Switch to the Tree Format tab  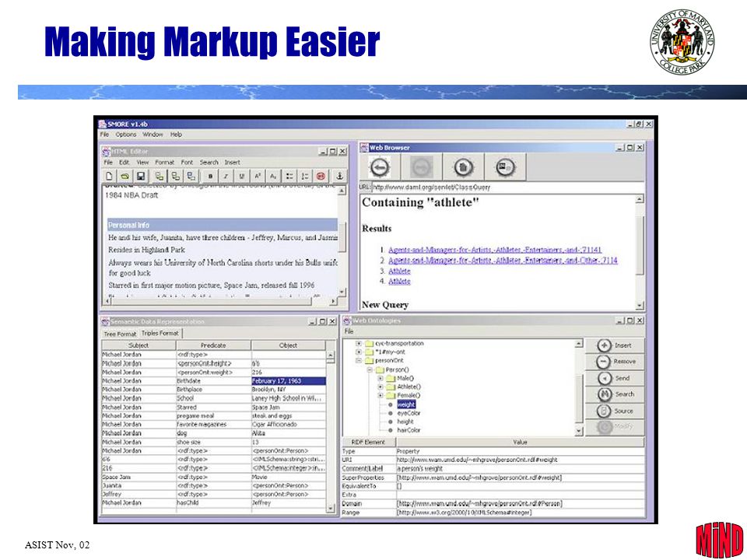(120, 334)
